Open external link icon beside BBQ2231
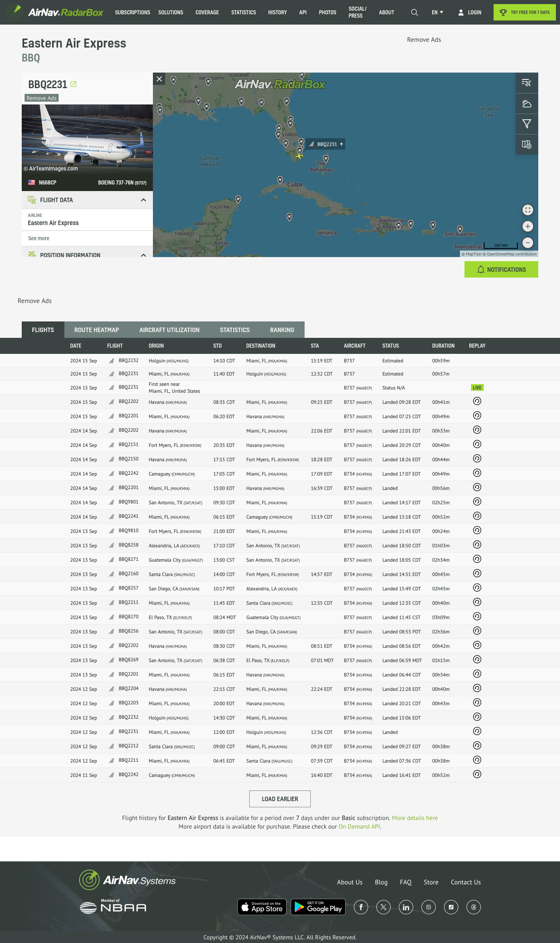The width and height of the screenshot is (560, 943). pyautogui.click(x=73, y=84)
